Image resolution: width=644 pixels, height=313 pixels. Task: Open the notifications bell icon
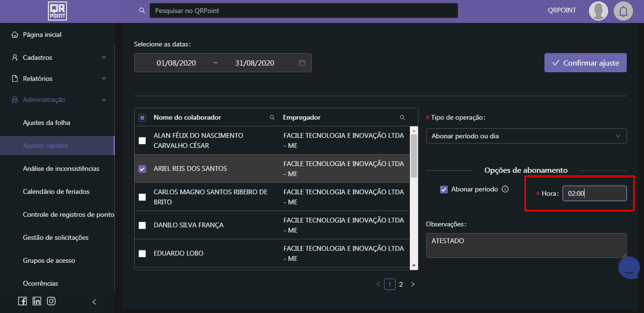623,11
